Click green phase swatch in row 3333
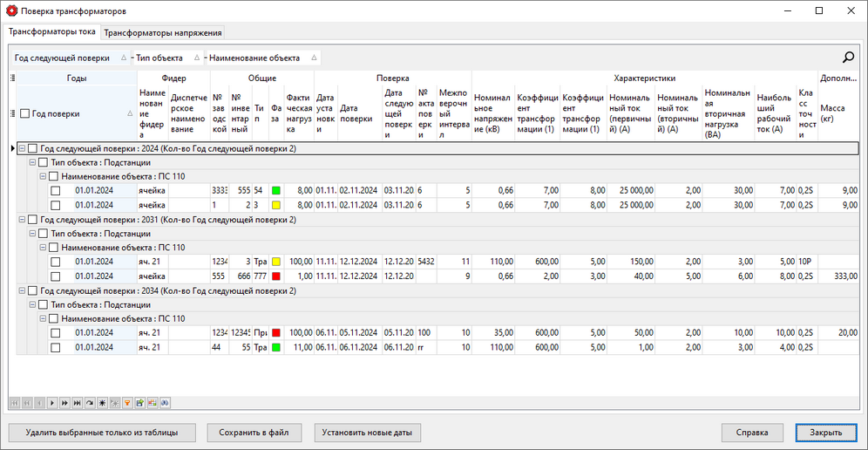 click(275, 191)
